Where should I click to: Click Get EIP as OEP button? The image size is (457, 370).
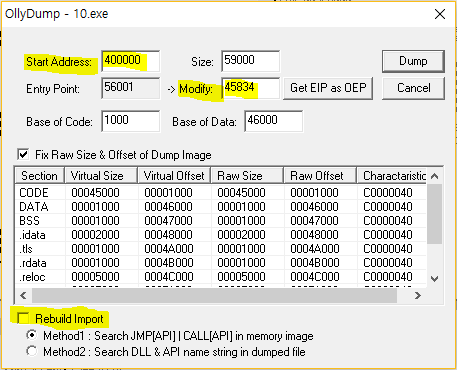(x=328, y=88)
